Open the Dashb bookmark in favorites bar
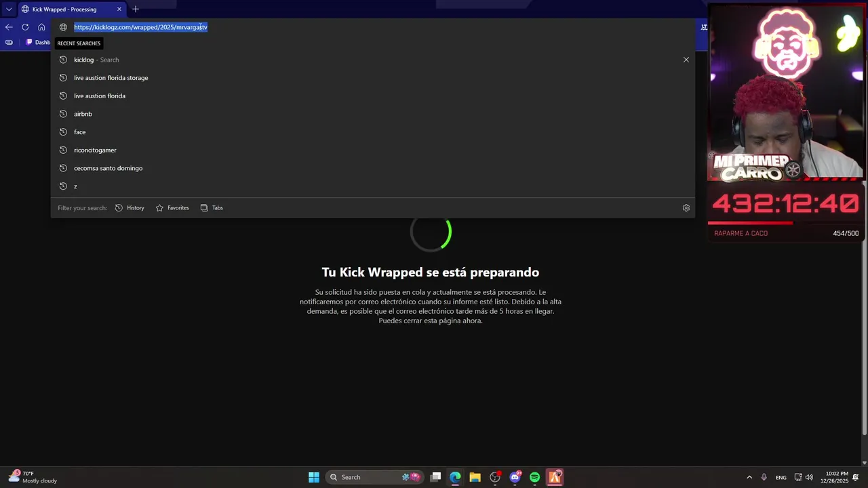The height and width of the screenshot is (488, 868). (38, 42)
